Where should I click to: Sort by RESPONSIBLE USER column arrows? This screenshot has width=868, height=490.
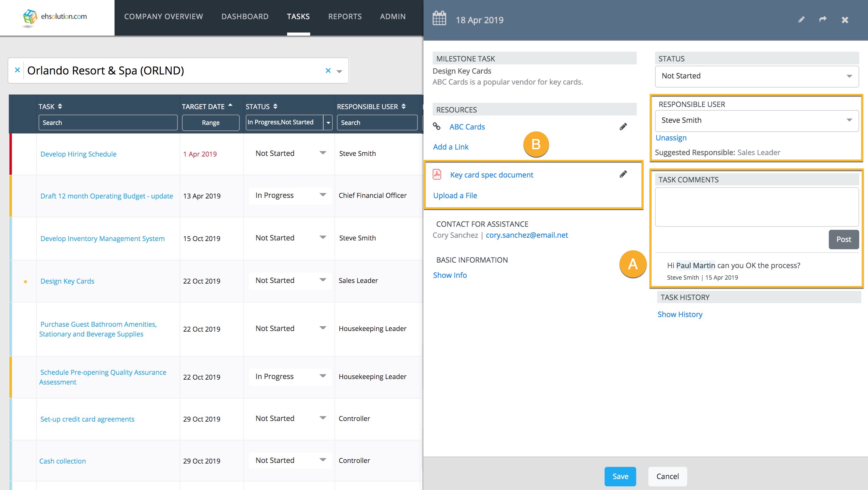click(x=404, y=106)
